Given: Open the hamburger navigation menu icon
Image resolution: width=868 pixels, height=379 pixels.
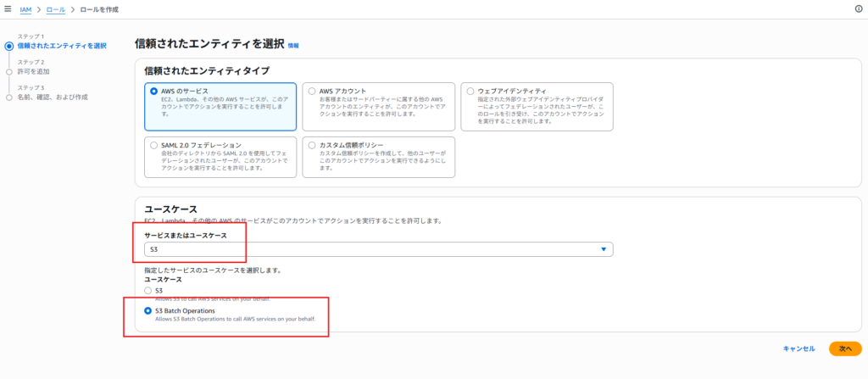Looking at the screenshot, I should (8, 8).
